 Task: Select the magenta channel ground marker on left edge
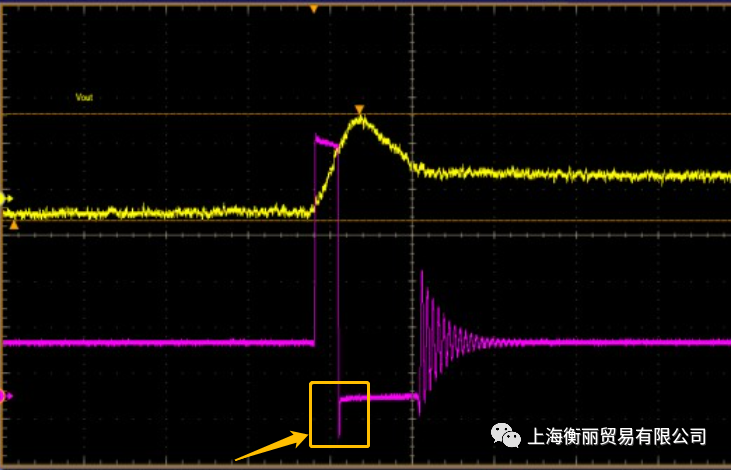7,396
